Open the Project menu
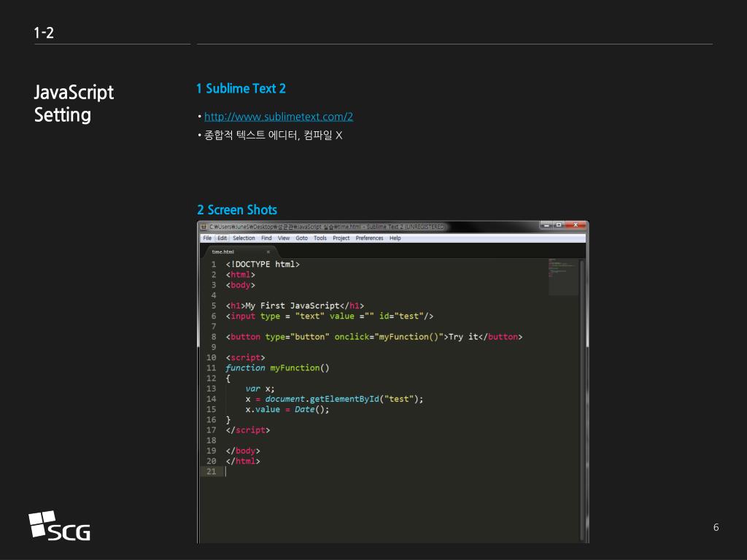Viewport: 747px width, 560px height. pyautogui.click(x=341, y=238)
